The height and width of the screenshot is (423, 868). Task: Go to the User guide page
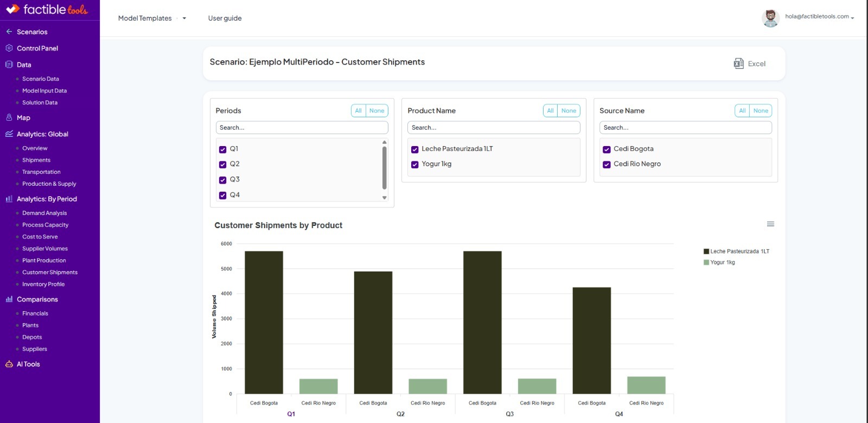[225, 18]
